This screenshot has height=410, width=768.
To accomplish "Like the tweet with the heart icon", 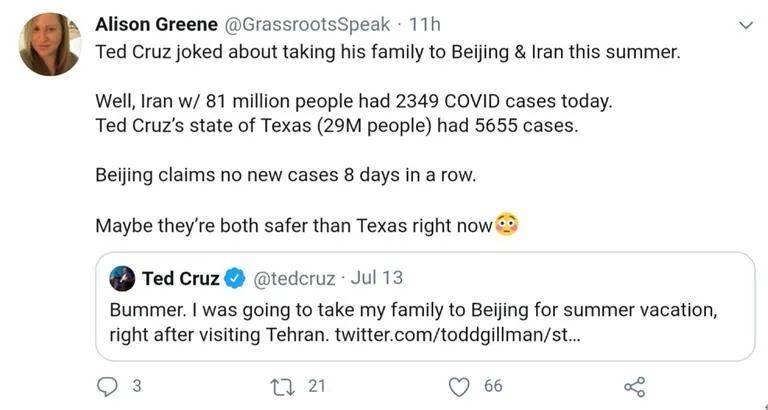I will click(459, 386).
